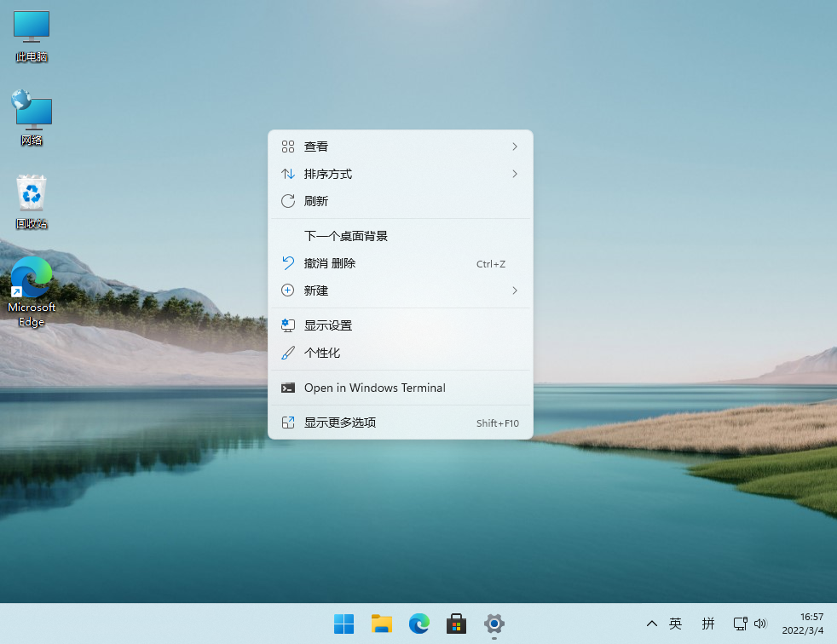
Task: Show hidden tray icons via the chevron
Action: pos(651,624)
